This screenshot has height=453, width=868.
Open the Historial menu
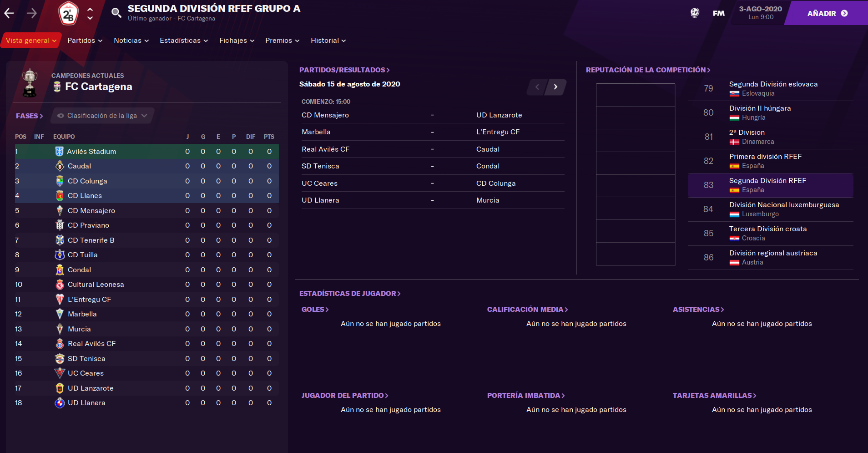328,41
